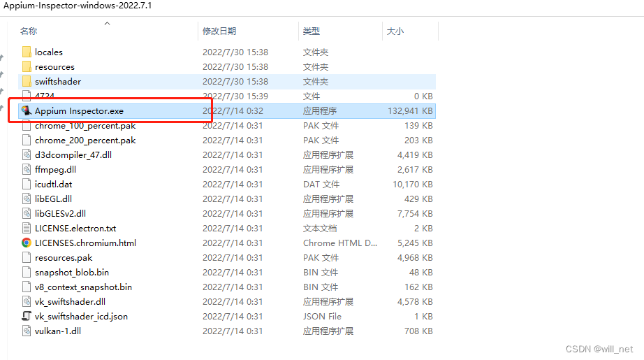Image resolution: width=644 pixels, height=360 pixels.
Task: Select snapshot_blob.bin file name
Action: [x=72, y=272]
